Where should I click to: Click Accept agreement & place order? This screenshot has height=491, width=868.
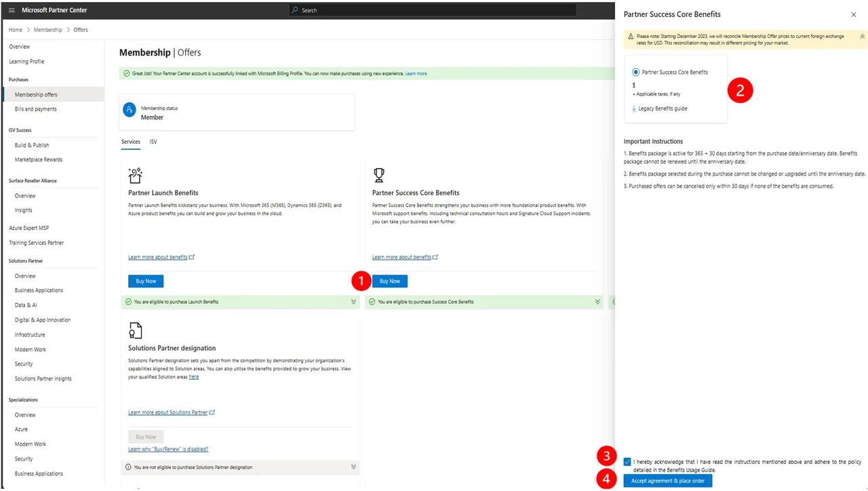pyautogui.click(x=667, y=480)
